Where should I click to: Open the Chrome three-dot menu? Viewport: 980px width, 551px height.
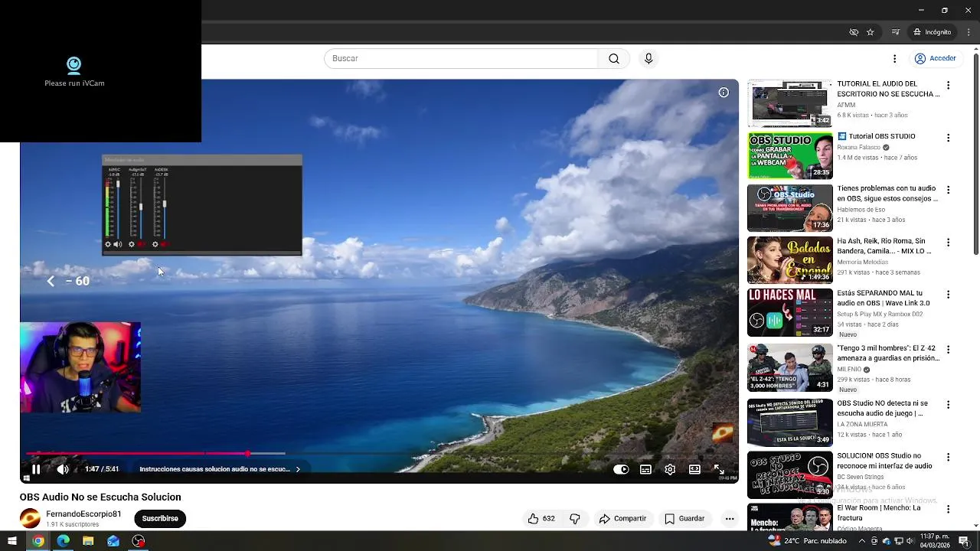pyautogui.click(x=969, y=32)
